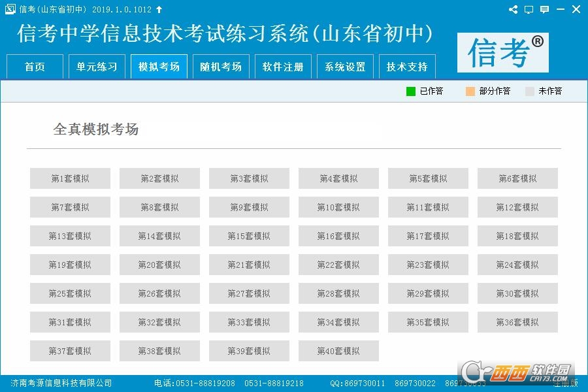Screen dimensions: 588x392
Task: Click the gray 未作答 legend swatch
Action: (529, 91)
